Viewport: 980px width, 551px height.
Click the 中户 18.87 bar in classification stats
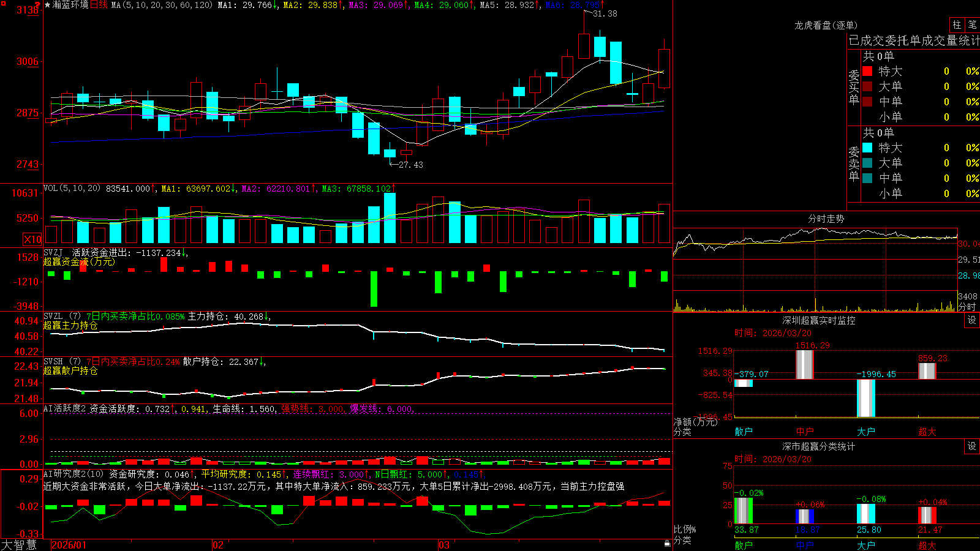point(805,517)
